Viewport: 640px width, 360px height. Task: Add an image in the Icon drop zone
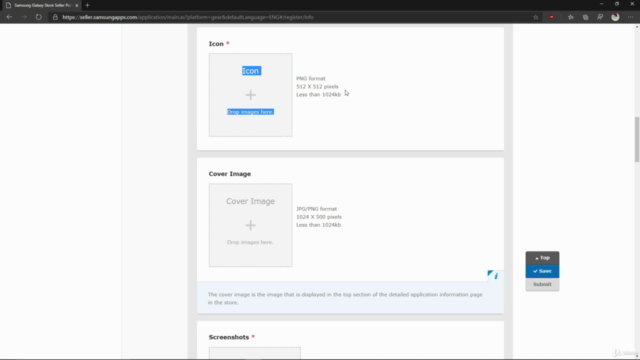click(251, 95)
